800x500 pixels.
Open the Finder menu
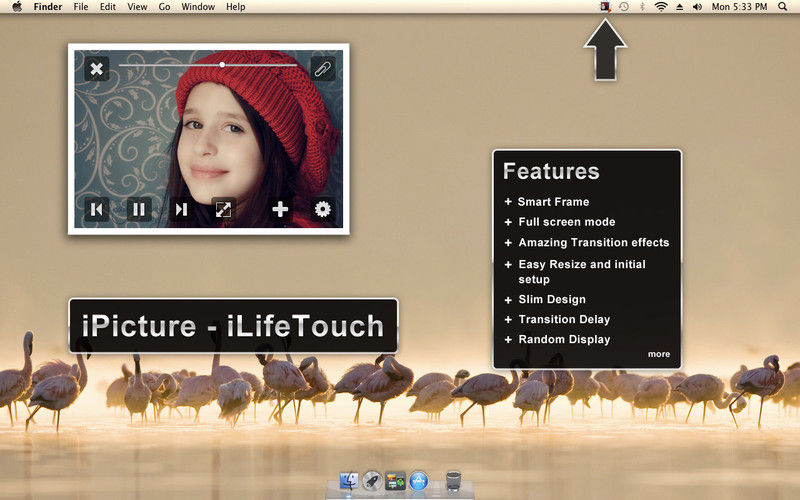pyautogui.click(x=48, y=7)
